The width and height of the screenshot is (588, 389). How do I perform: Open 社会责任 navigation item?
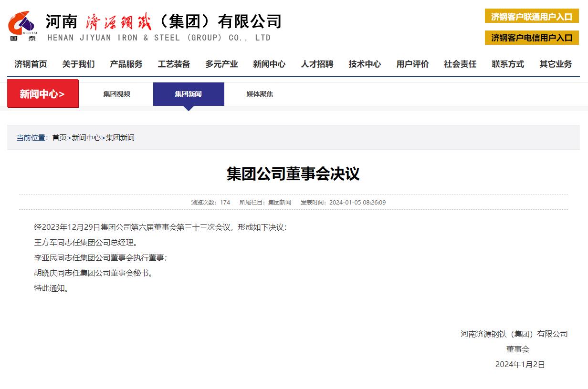coord(460,64)
